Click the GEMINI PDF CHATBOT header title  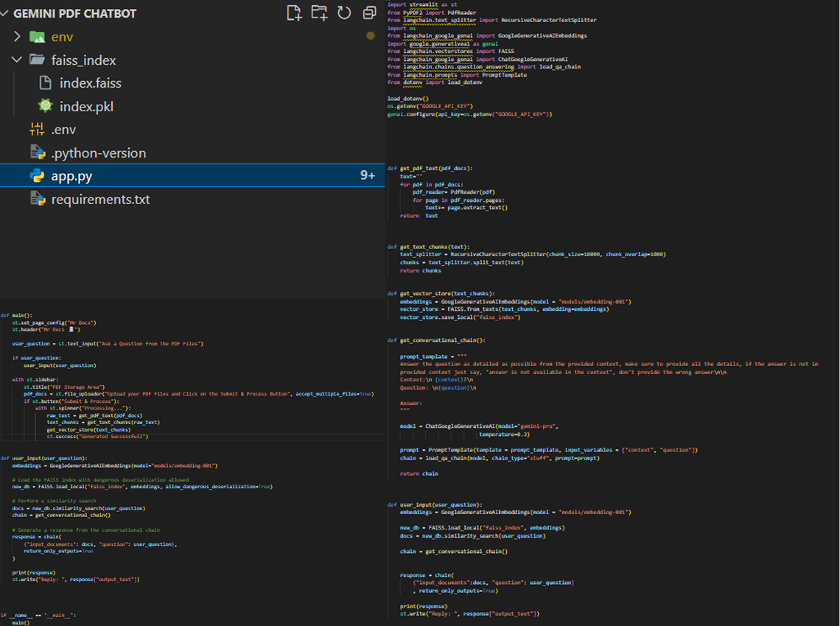point(75,13)
